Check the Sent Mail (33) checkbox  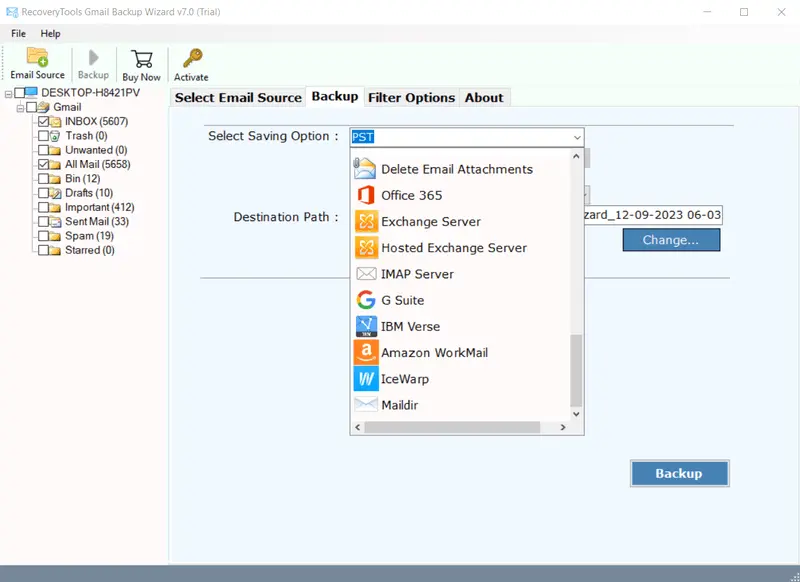coord(43,221)
